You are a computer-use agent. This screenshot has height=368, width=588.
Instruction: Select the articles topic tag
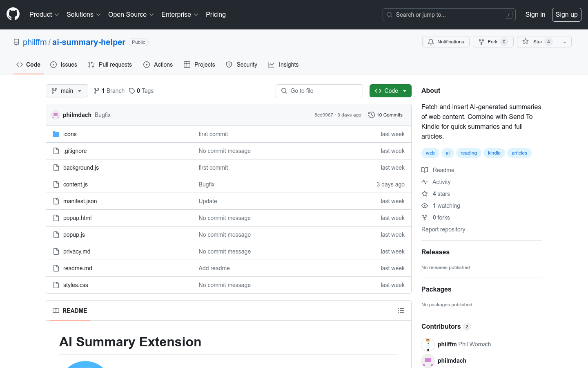click(519, 153)
